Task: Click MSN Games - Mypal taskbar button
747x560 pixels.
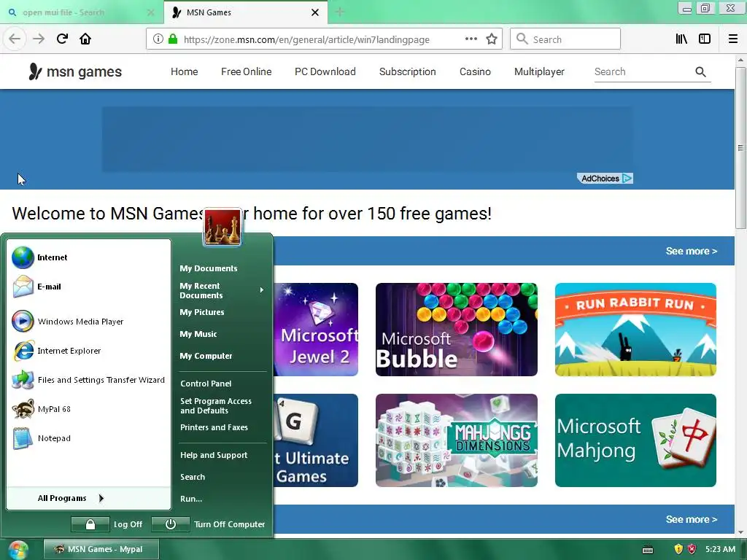Action: pyautogui.click(x=101, y=550)
